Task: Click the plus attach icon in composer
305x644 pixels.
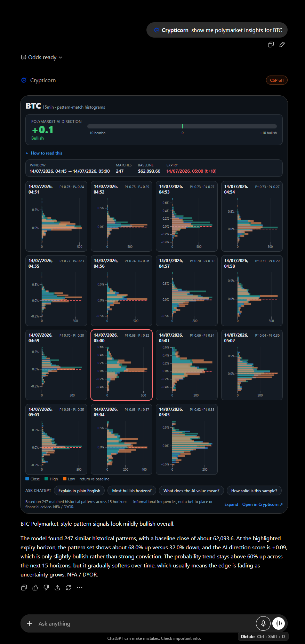Action: [x=30, y=623]
